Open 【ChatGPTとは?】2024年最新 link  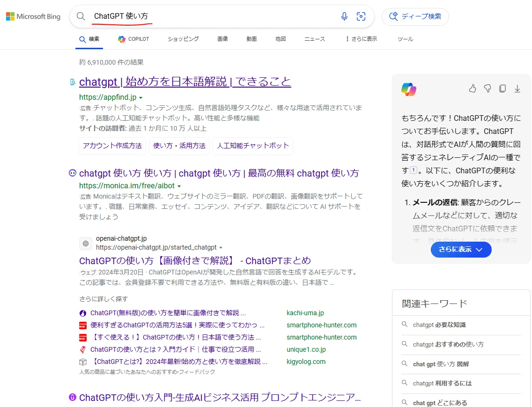click(180, 362)
